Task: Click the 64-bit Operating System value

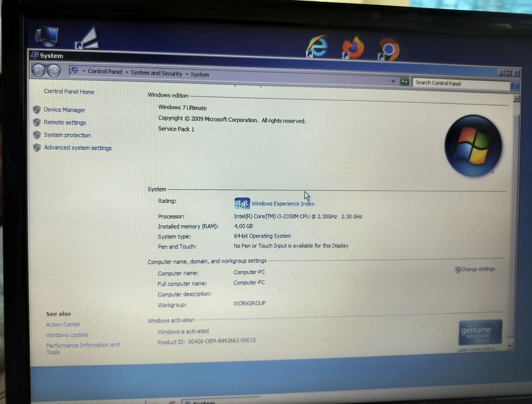Action: click(x=263, y=236)
